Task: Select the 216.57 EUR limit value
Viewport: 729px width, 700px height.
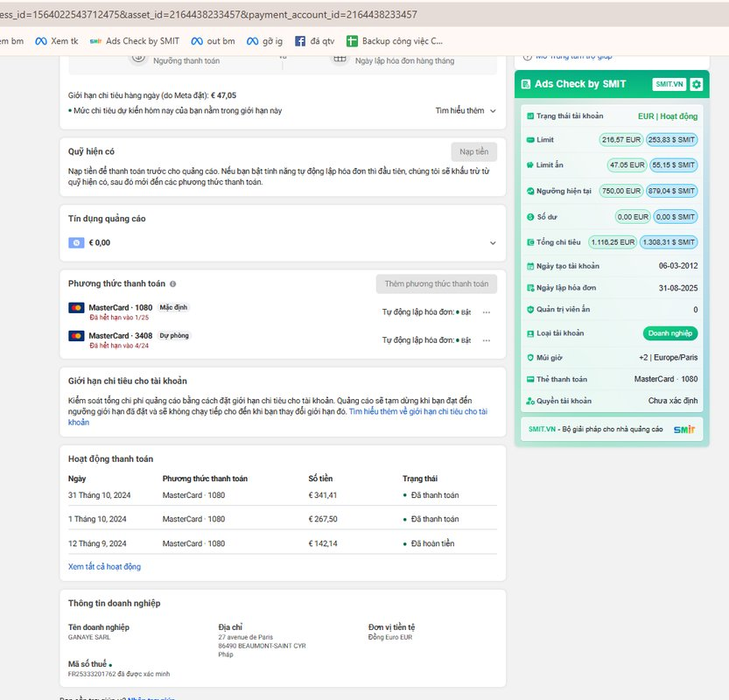Action: tap(620, 140)
